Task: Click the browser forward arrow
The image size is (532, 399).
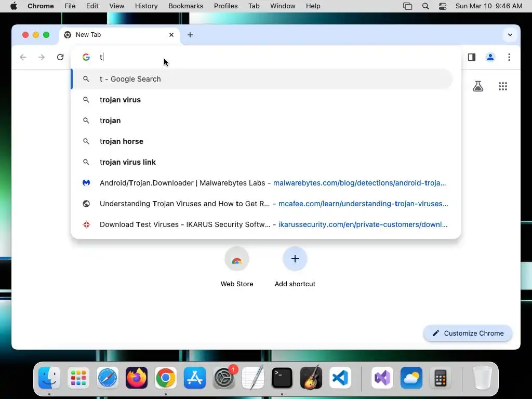Action: pyautogui.click(x=42, y=57)
